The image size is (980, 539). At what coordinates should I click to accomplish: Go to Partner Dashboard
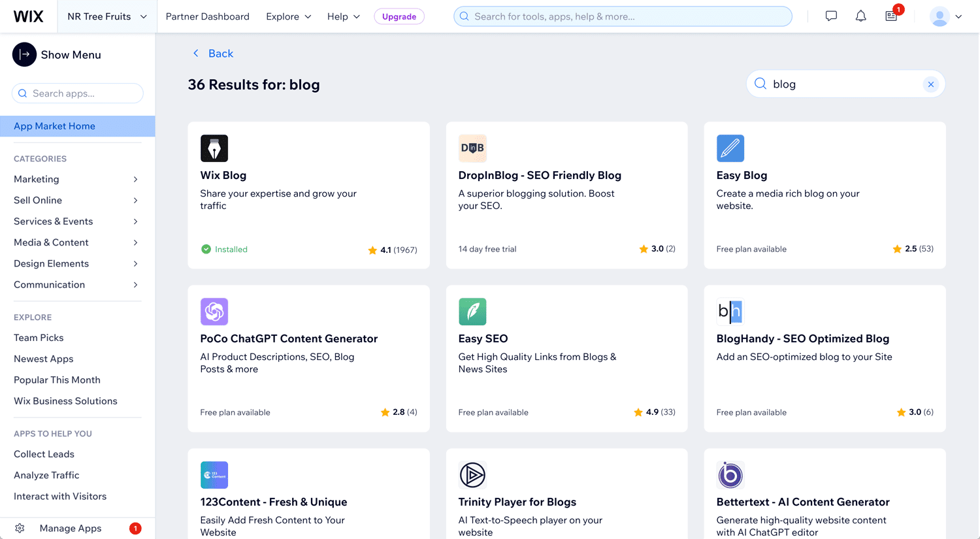click(x=208, y=16)
